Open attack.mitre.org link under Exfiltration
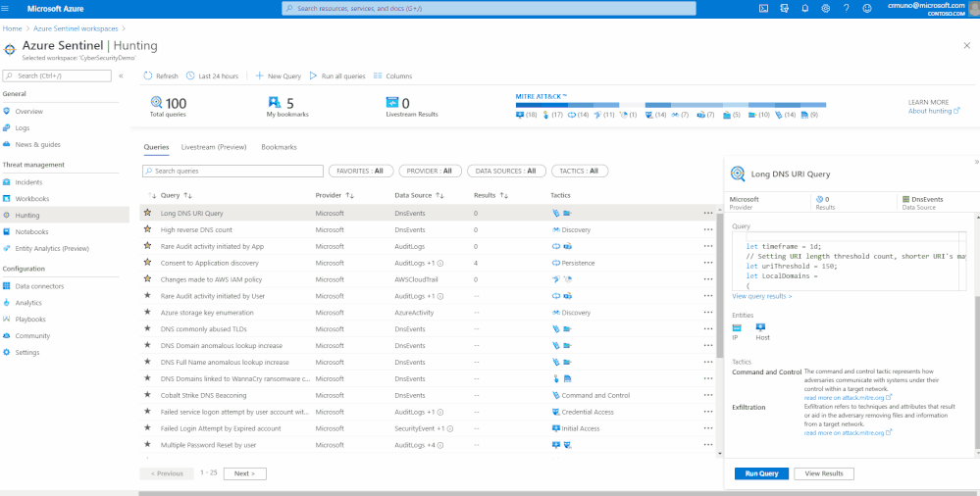 [x=848, y=432]
